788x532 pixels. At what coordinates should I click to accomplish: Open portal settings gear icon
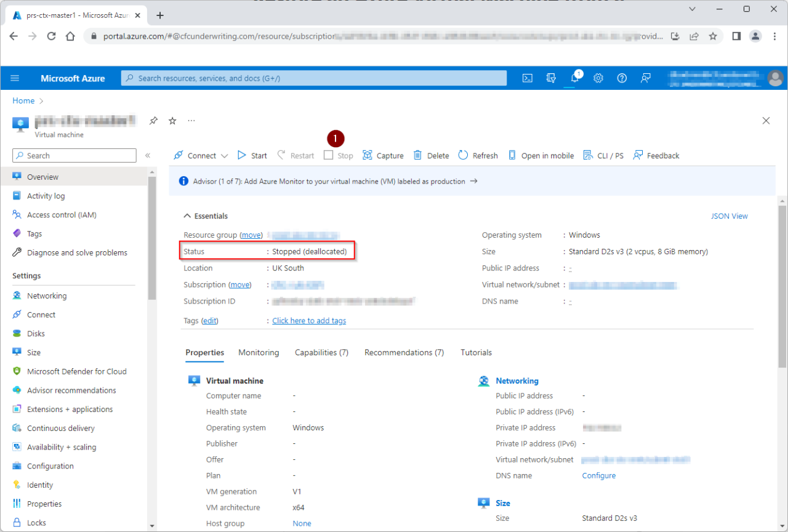click(x=598, y=78)
